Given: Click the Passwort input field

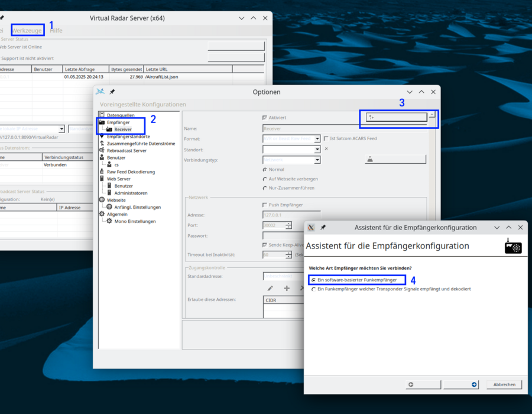Looking at the screenshot, I should tap(283, 235).
